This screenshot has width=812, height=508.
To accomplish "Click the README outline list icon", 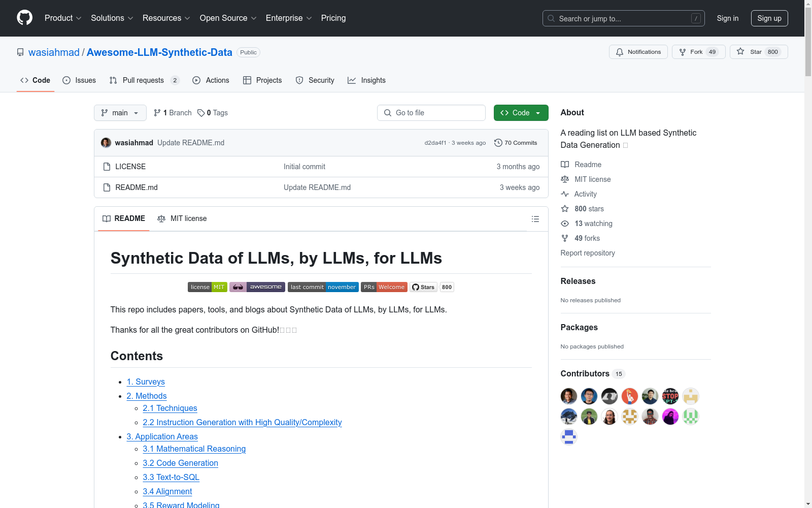I will click(535, 219).
